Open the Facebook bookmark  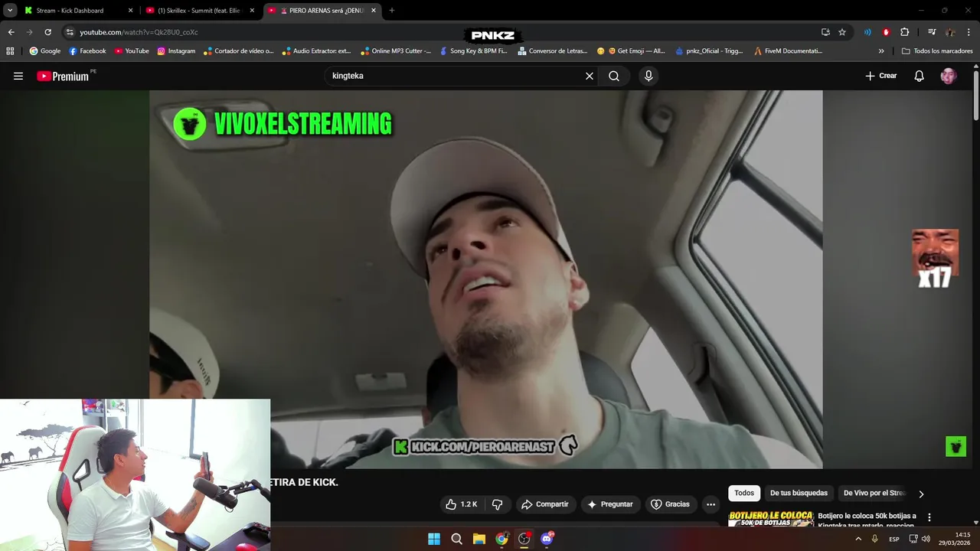click(87, 51)
